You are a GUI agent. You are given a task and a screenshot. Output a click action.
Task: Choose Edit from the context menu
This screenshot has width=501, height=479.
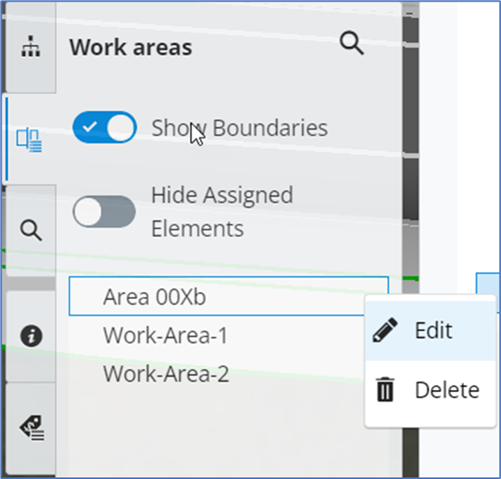click(x=431, y=330)
